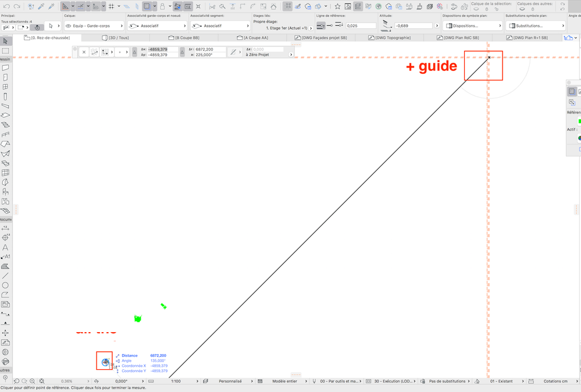Select the Line tool in toolbox
The image size is (581, 392).
click(5, 276)
